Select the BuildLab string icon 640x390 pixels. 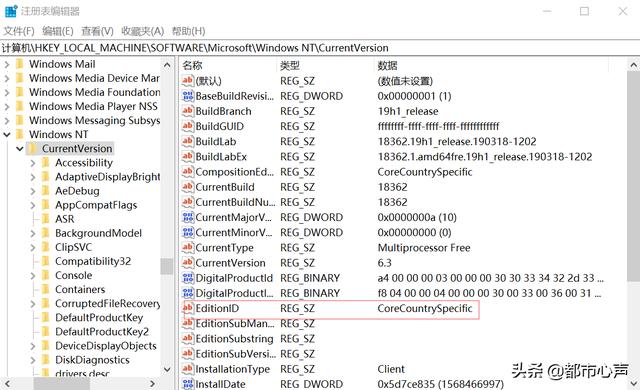[x=188, y=141]
